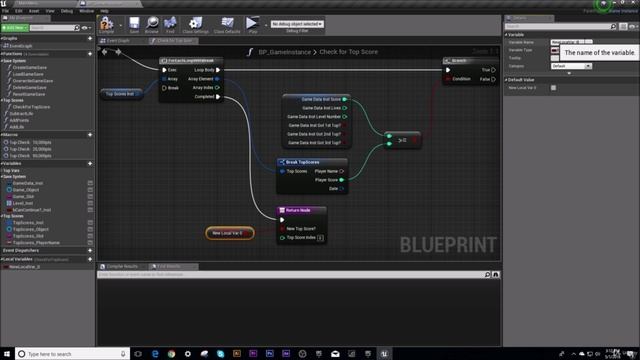The height and width of the screenshot is (360, 640).
Task: Select New Local Var 0 graph node
Action: coord(230,233)
